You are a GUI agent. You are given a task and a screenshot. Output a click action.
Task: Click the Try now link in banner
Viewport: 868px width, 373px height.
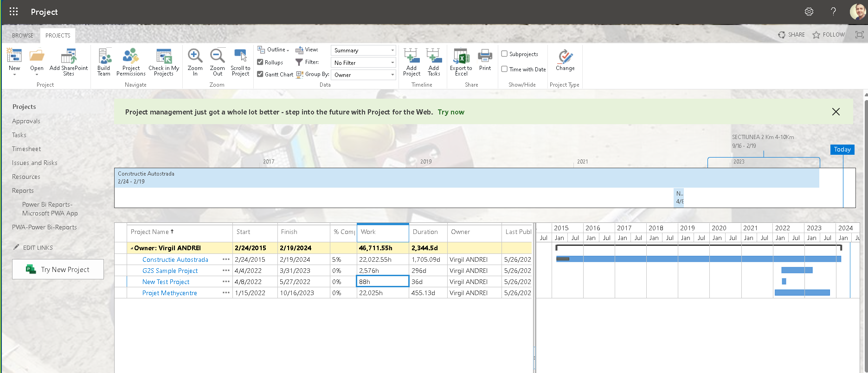pyautogui.click(x=451, y=112)
